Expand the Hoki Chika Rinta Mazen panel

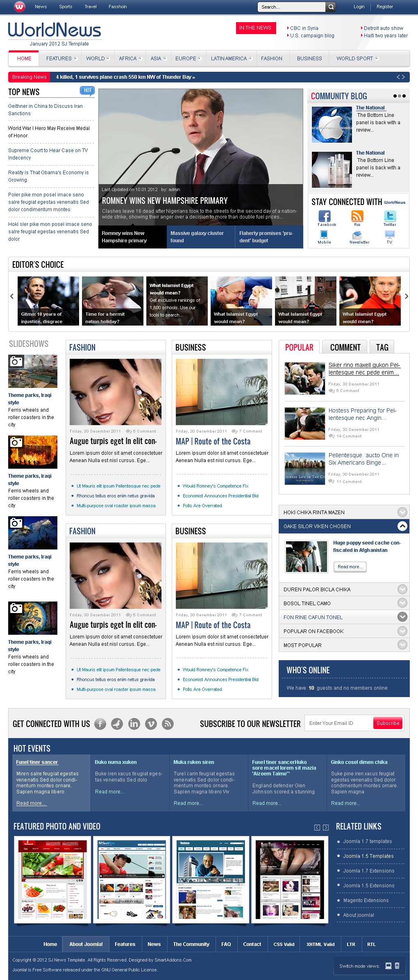[402, 512]
